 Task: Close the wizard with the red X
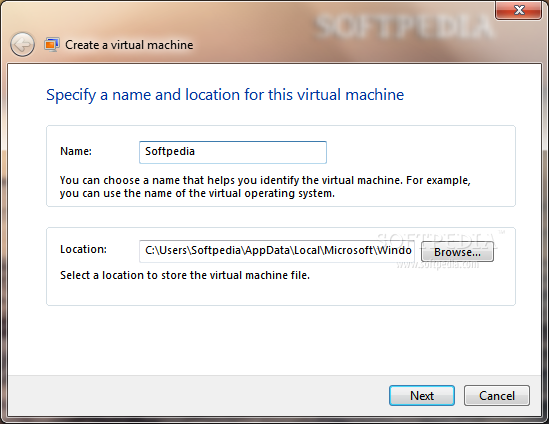click(519, 10)
